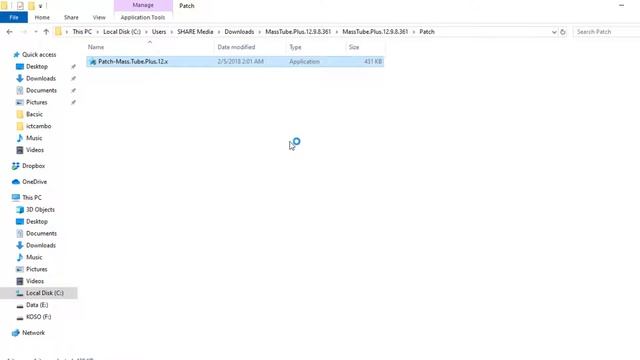
Task: Click the Manage contextual tab
Action: (143, 5)
